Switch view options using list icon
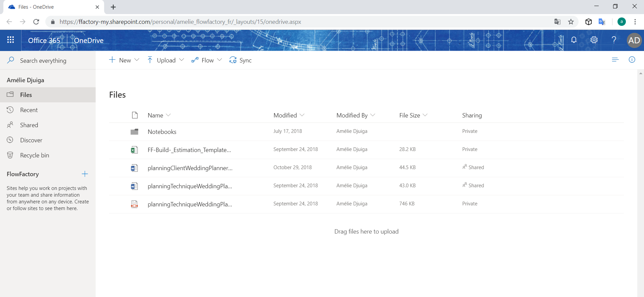644x297 pixels. tap(615, 60)
